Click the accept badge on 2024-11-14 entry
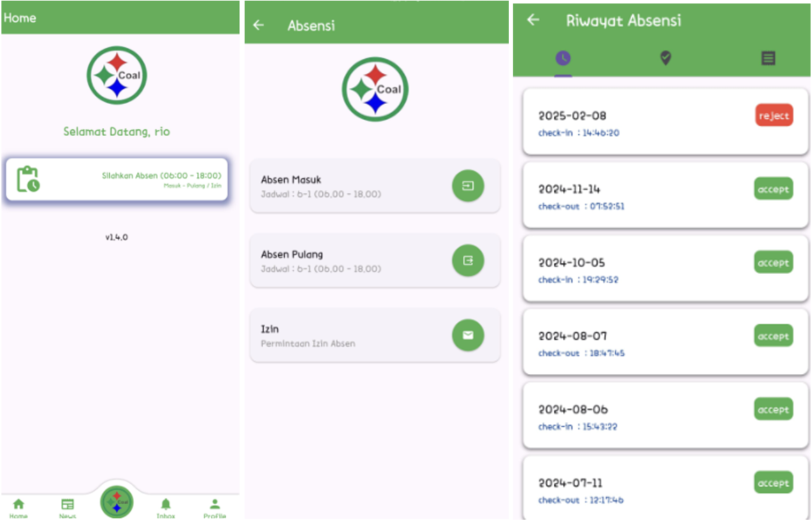 click(x=773, y=189)
